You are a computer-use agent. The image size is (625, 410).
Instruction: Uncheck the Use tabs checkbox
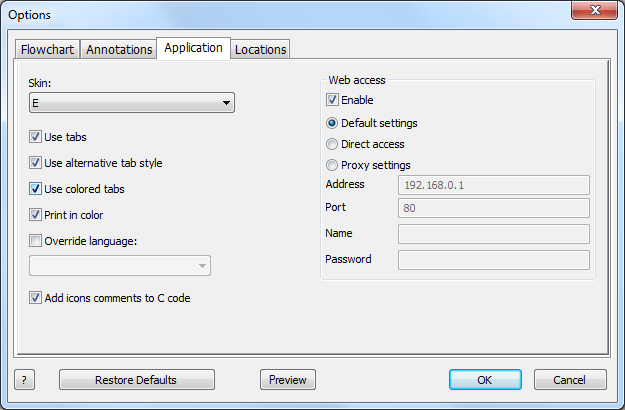coord(35,137)
